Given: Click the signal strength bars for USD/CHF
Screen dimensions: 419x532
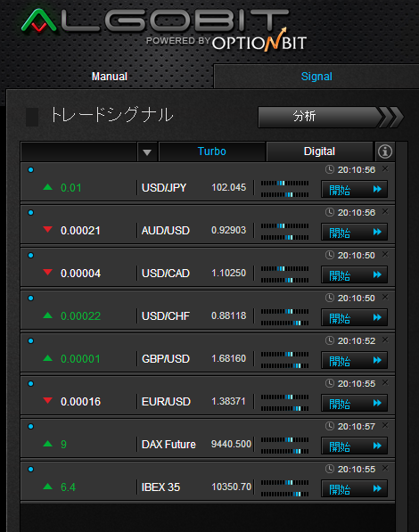Looking at the screenshot, I should [x=284, y=317].
